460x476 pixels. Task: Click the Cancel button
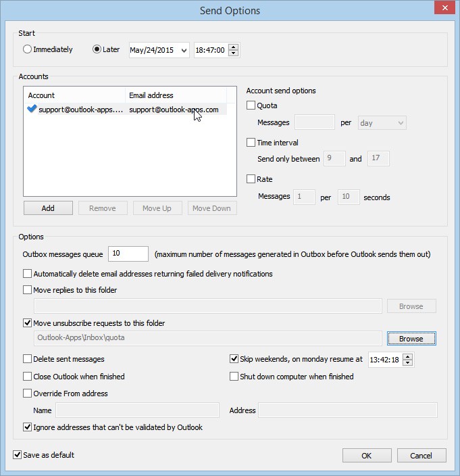[421, 456]
